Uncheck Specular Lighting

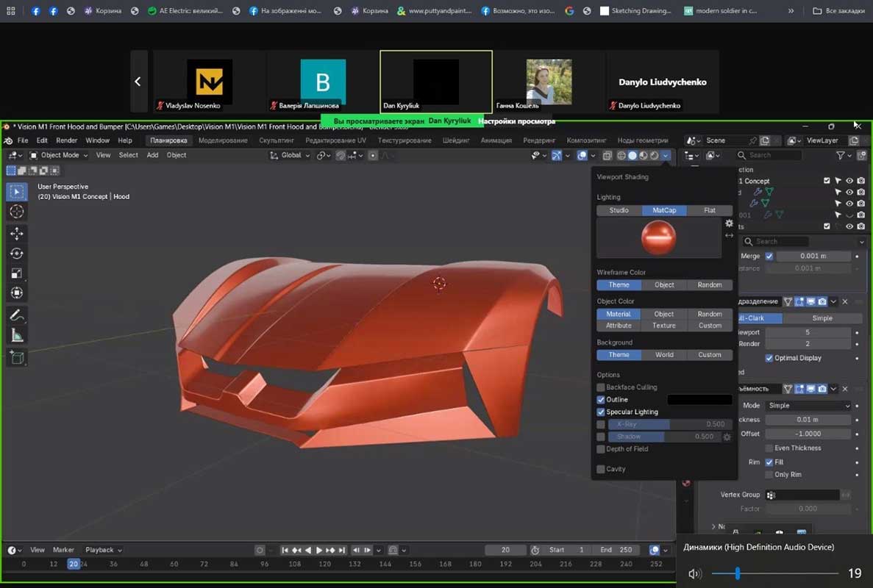(601, 412)
